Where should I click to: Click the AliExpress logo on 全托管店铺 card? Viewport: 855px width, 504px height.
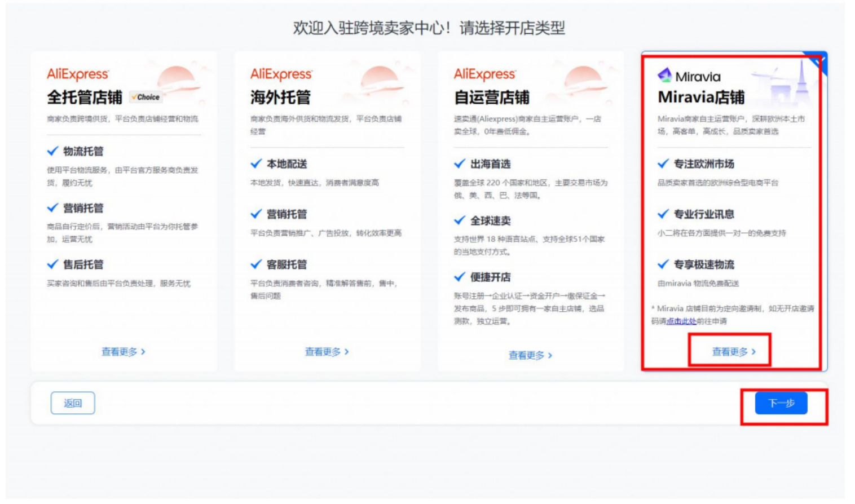click(x=77, y=74)
